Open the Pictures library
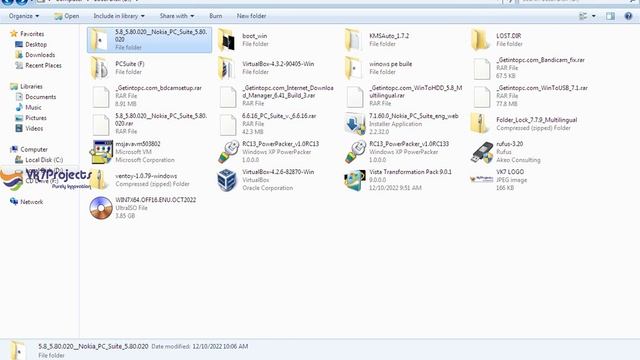 (31, 118)
